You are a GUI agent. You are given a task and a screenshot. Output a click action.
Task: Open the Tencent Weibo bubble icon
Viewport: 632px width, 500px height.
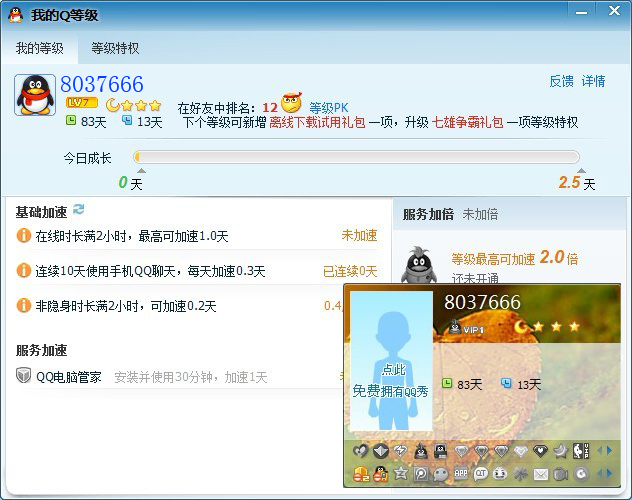(441, 475)
